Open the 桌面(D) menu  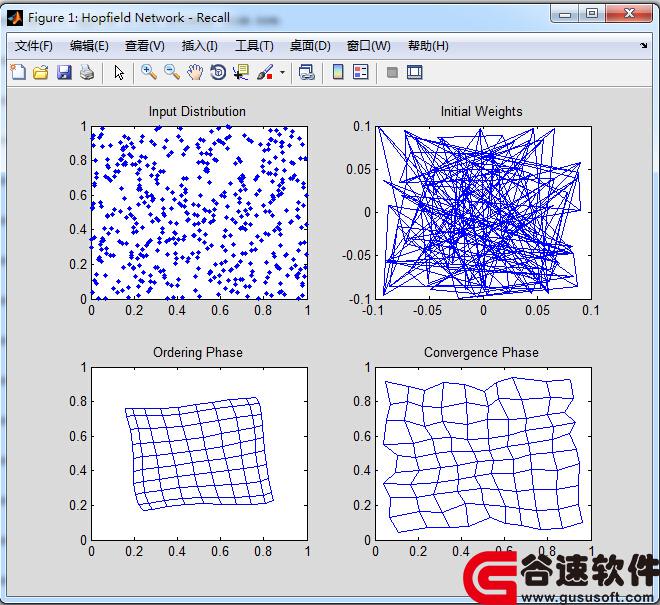pyautogui.click(x=310, y=45)
